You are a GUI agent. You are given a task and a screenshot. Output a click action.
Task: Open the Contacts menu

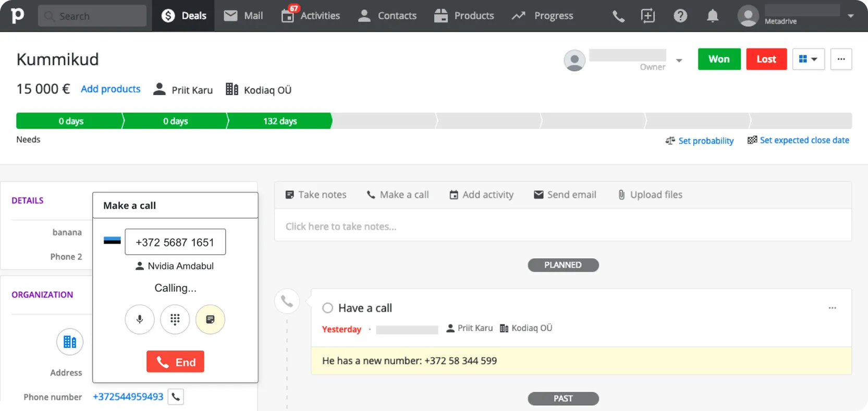click(387, 16)
